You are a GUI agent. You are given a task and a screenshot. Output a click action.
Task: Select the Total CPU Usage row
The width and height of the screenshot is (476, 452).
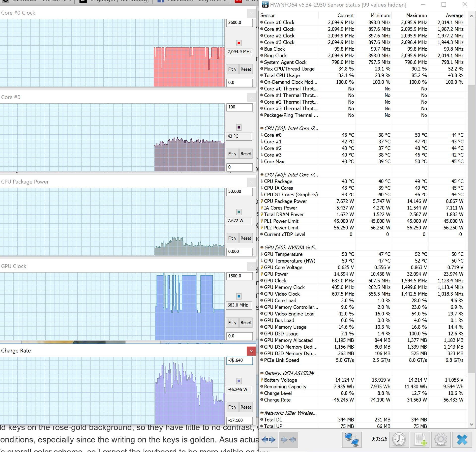(x=362, y=75)
